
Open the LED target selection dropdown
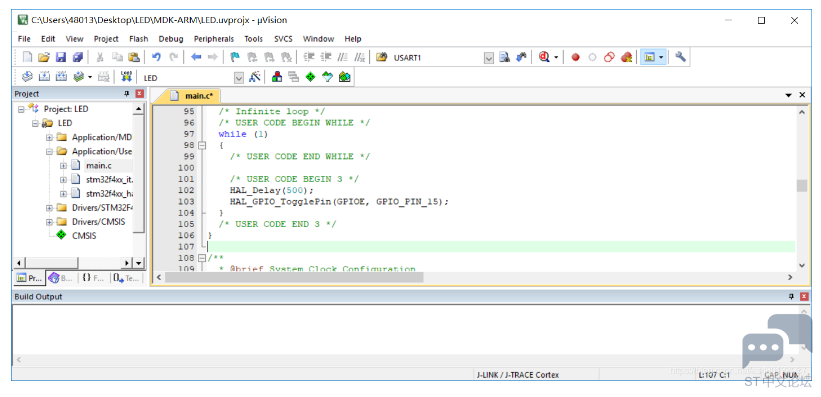tap(239, 78)
